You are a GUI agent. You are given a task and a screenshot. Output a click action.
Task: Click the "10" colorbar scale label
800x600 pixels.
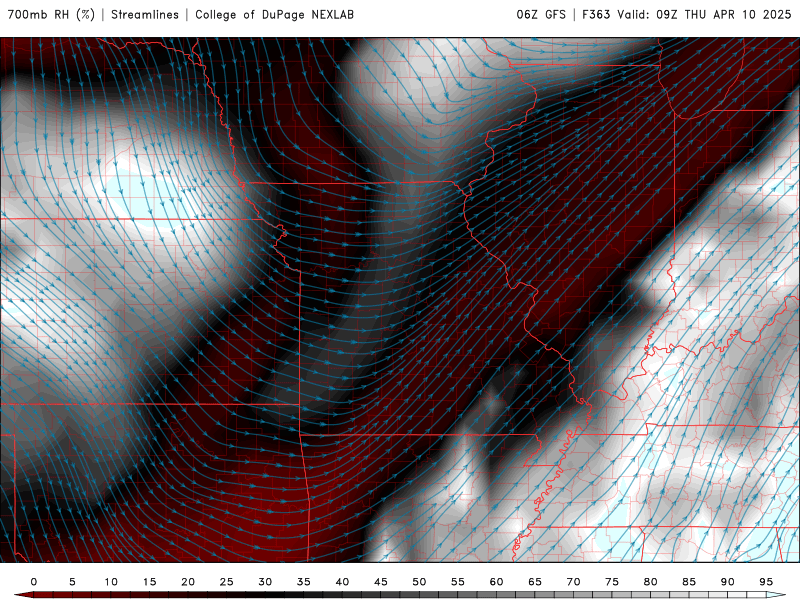[111, 582]
